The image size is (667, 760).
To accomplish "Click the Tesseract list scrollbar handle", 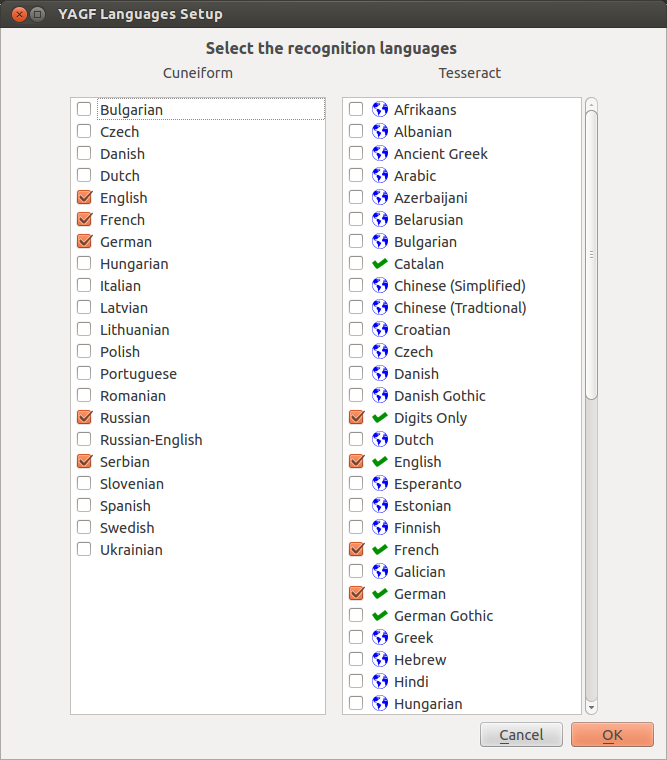I will click(x=591, y=255).
